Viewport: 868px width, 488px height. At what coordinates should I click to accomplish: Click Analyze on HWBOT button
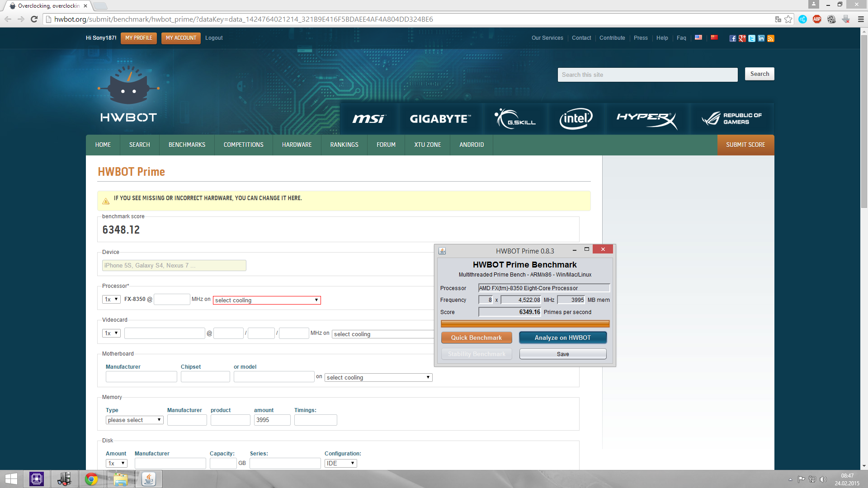click(x=563, y=338)
